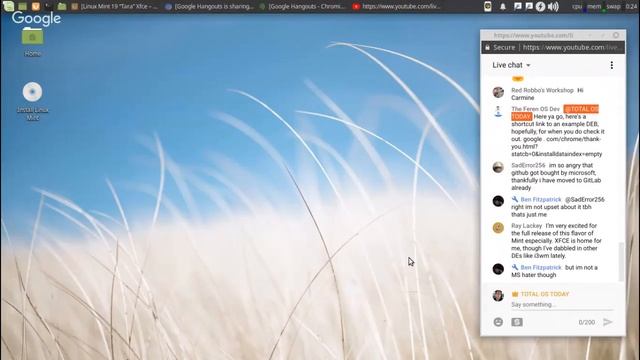This screenshot has height=360, width=640.
Task: Click Ray Lackey's XFCE is home message
Action: (556, 241)
